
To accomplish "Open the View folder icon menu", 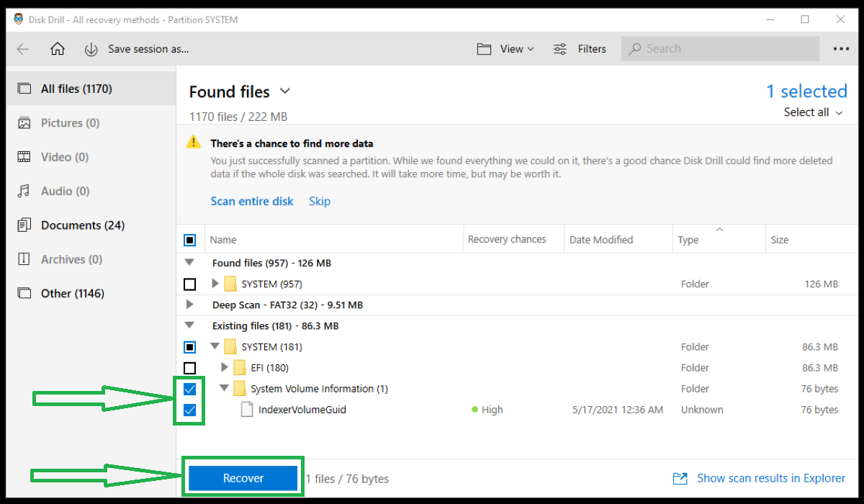I will (x=484, y=49).
